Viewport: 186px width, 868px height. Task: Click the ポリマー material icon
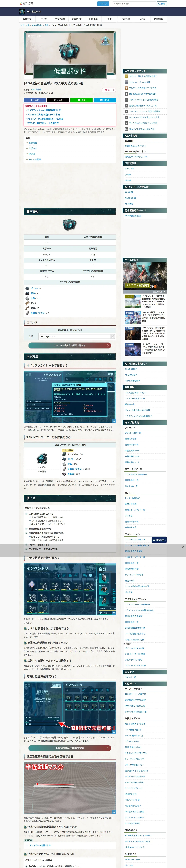(x=27, y=288)
